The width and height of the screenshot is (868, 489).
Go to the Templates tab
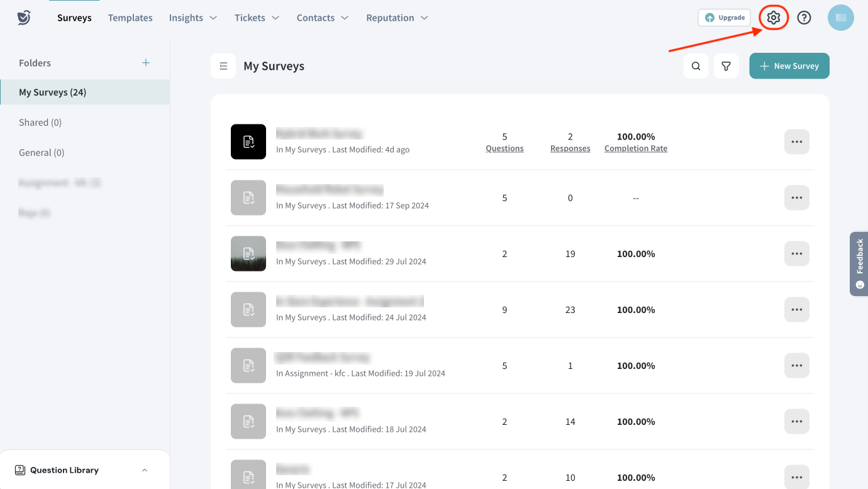(x=130, y=18)
